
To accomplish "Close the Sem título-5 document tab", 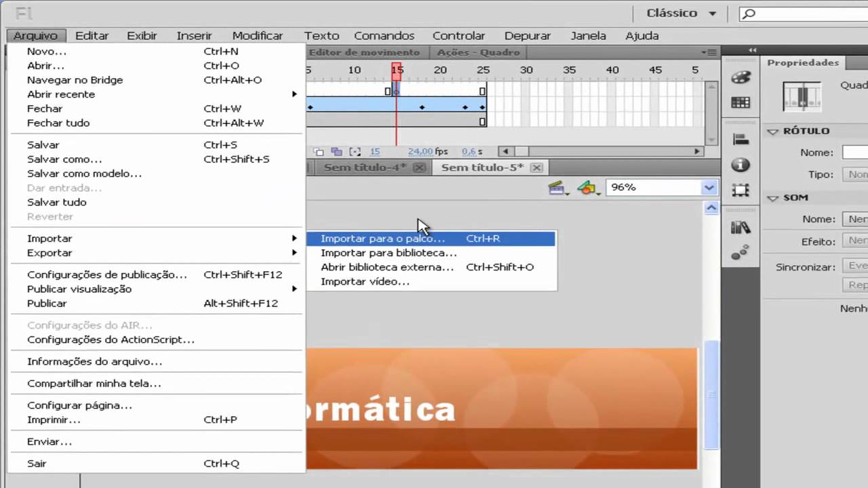I will tap(536, 167).
